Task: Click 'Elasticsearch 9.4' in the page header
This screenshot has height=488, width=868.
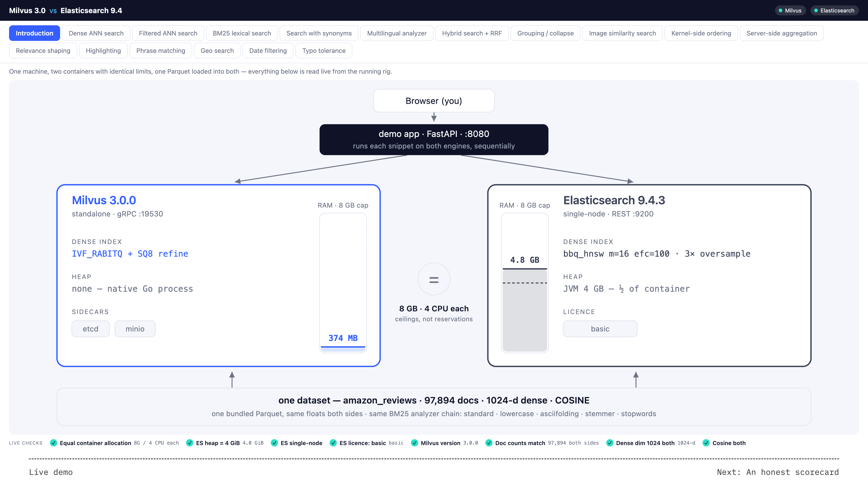Action: [x=91, y=10]
